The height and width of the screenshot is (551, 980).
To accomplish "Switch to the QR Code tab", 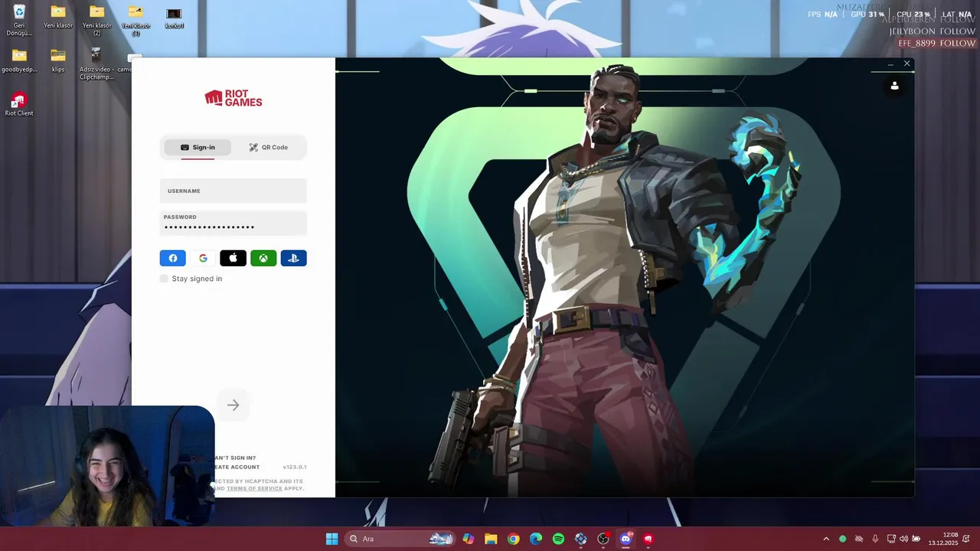I will tap(268, 147).
